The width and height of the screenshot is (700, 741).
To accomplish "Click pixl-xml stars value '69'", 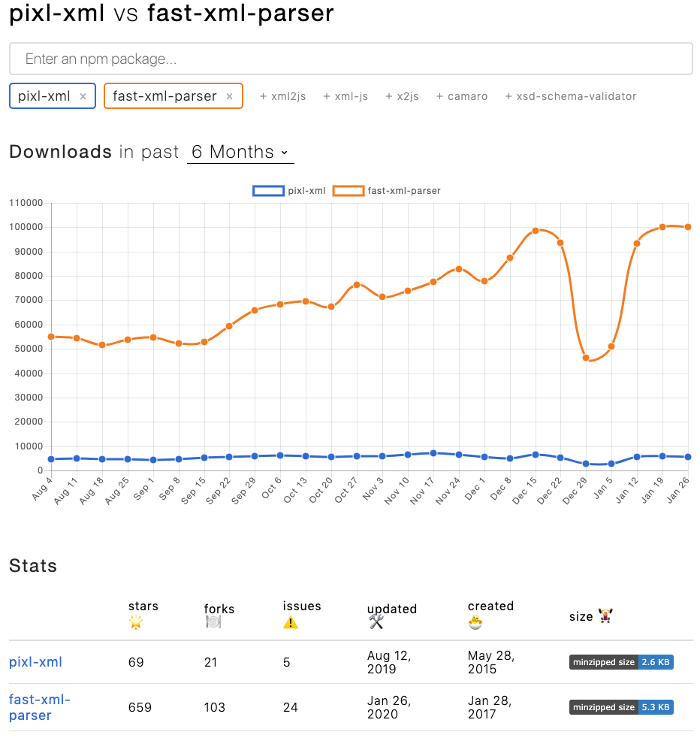I will 136,662.
